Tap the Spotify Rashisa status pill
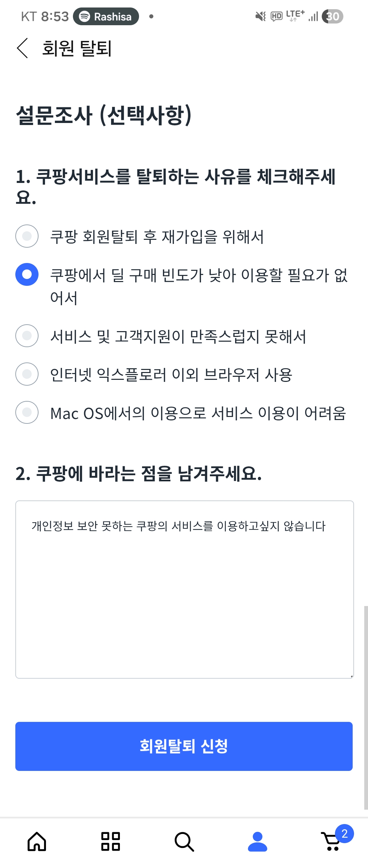This screenshot has width=368, height=868. 106,16
